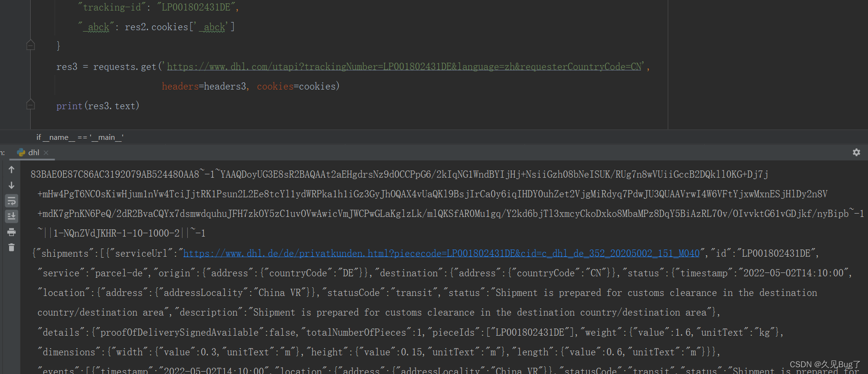Screen dimensions: 868x374
Task: Click the down arrow in the run console toolbar
Action: (11, 185)
